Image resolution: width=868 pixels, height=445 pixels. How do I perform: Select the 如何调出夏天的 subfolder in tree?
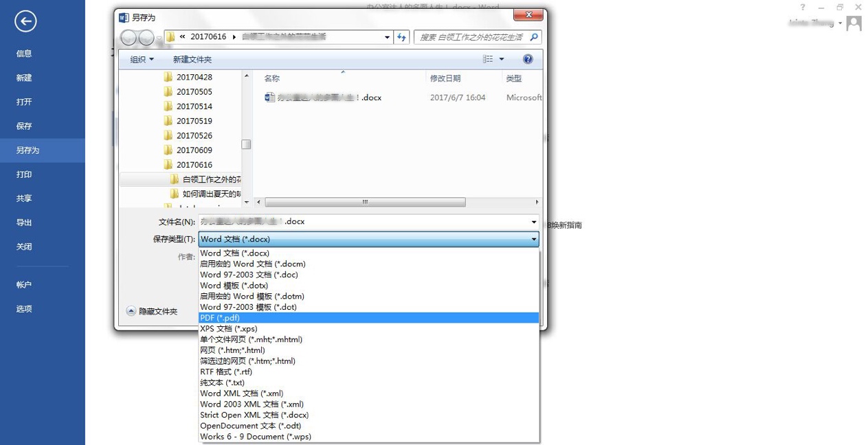pyautogui.click(x=206, y=194)
